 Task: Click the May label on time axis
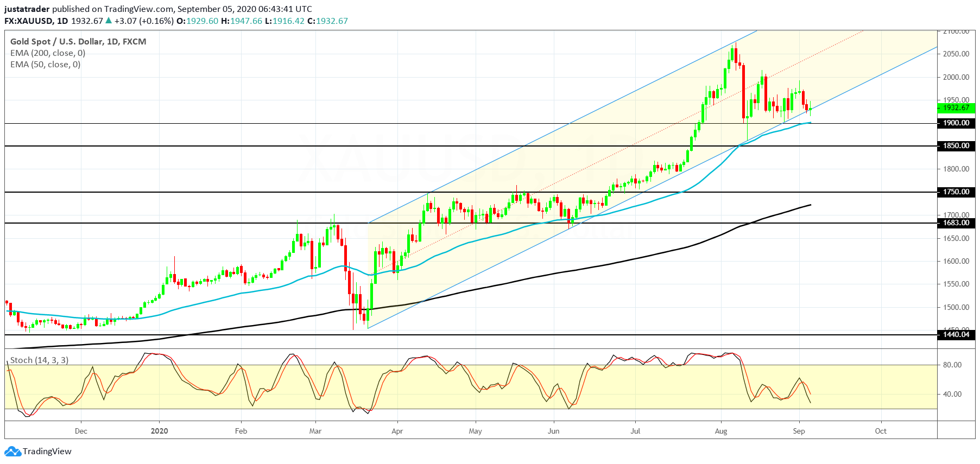coord(476,431)
